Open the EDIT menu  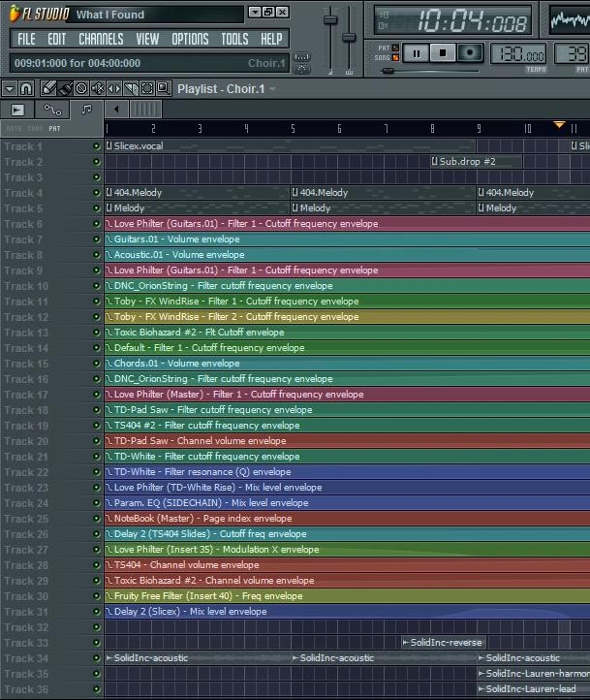point(56,40)
